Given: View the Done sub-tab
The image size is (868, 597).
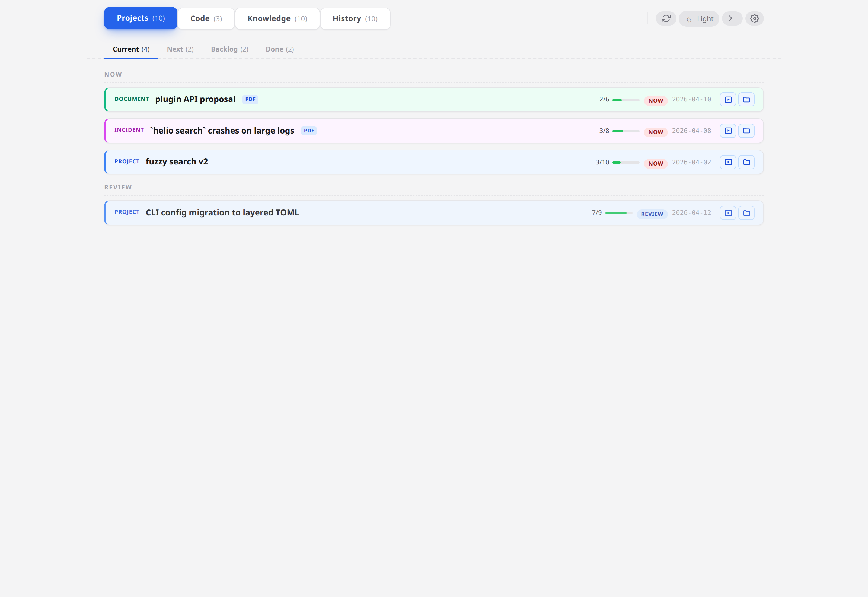Looking at the screenshot, I should point(280,49).
